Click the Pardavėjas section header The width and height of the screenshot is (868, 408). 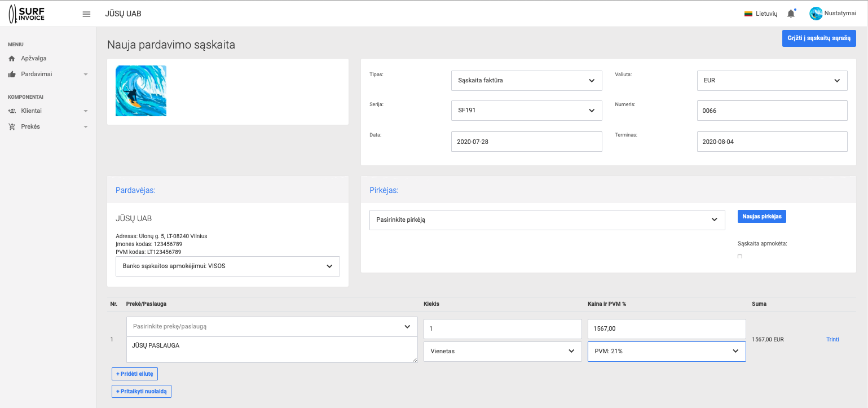(135, 190)
